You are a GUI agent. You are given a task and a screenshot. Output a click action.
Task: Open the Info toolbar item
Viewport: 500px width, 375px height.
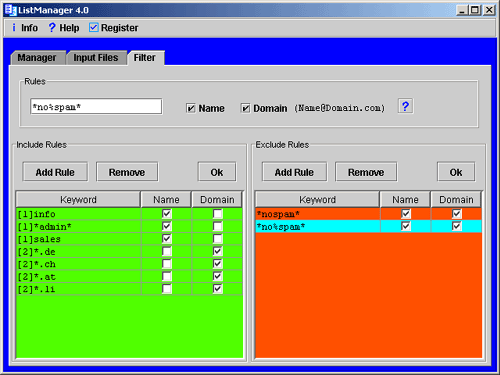point(25,28)
